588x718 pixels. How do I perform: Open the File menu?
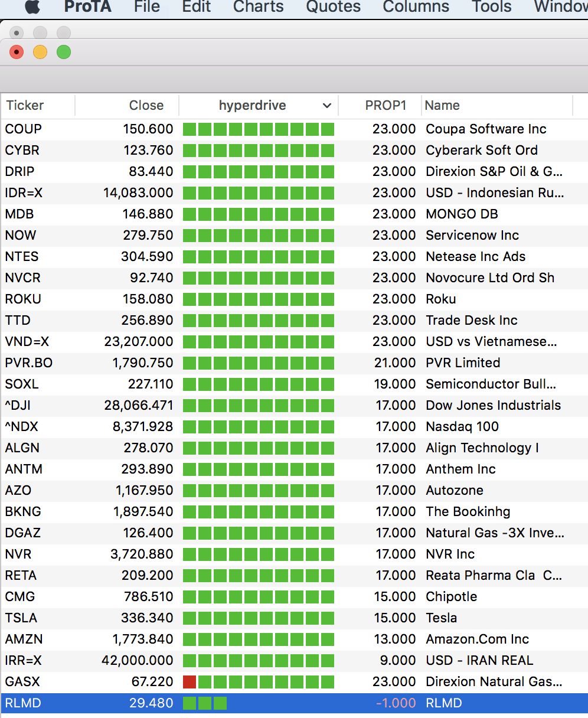click(x=147, y=6)
